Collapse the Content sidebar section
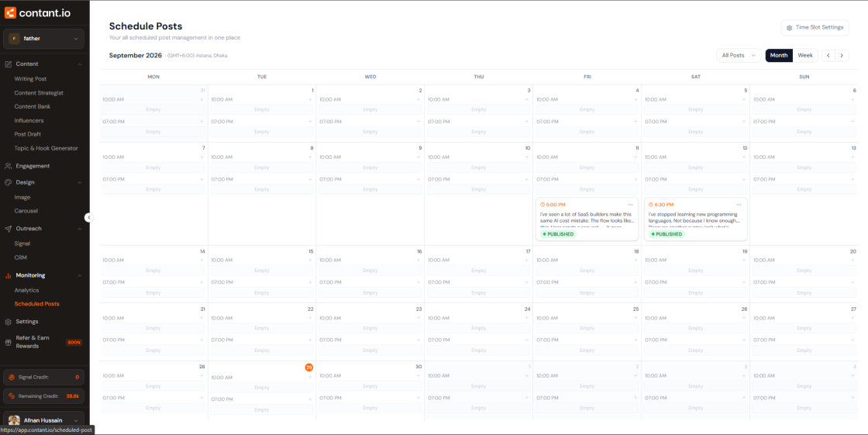This screenshot has height=435, width=868. (x=79, y=64)
